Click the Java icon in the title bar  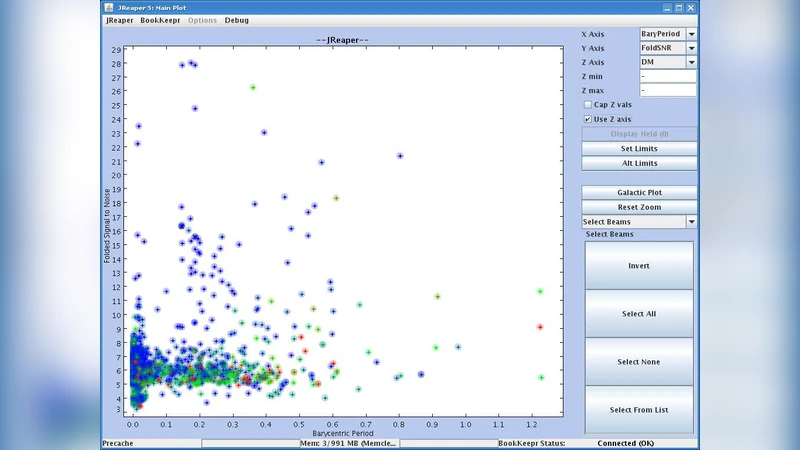(109, 7)
